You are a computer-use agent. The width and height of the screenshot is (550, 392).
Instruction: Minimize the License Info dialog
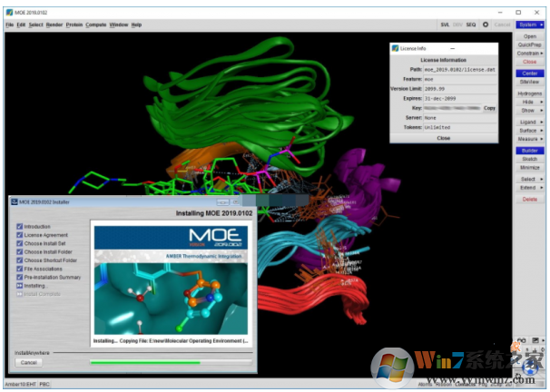[x=453, y=48]
